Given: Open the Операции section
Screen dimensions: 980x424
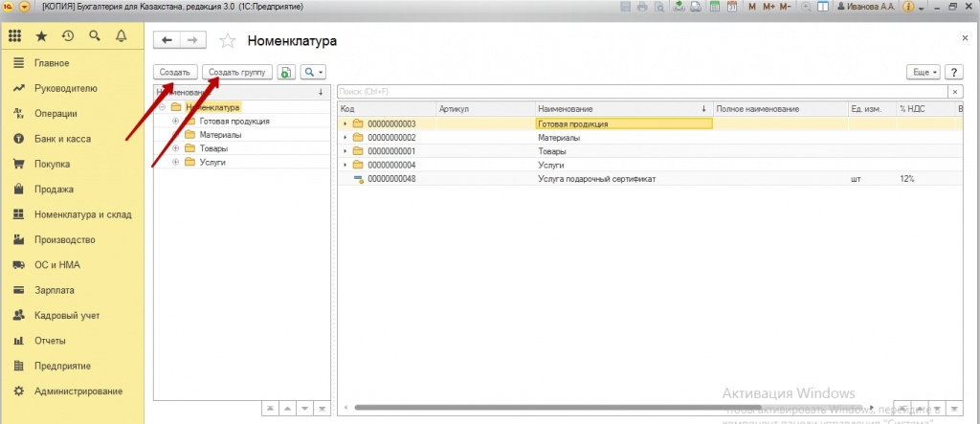Looking at the screenshot, I should [56, 114].
